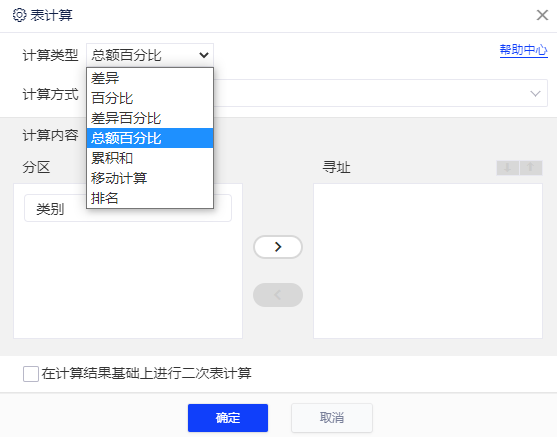Confirm with the 确定 button
The height and width of the screenshot is (437, 557).
point(228,418)
